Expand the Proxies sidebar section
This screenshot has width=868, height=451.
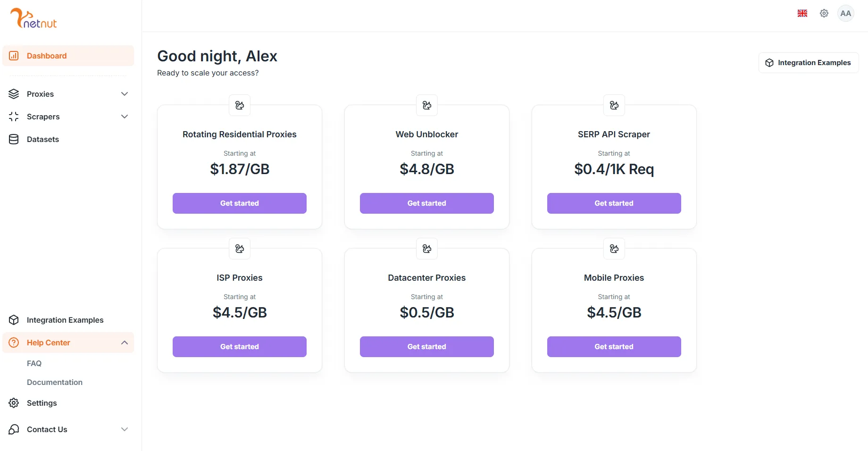tap(125, 94)
